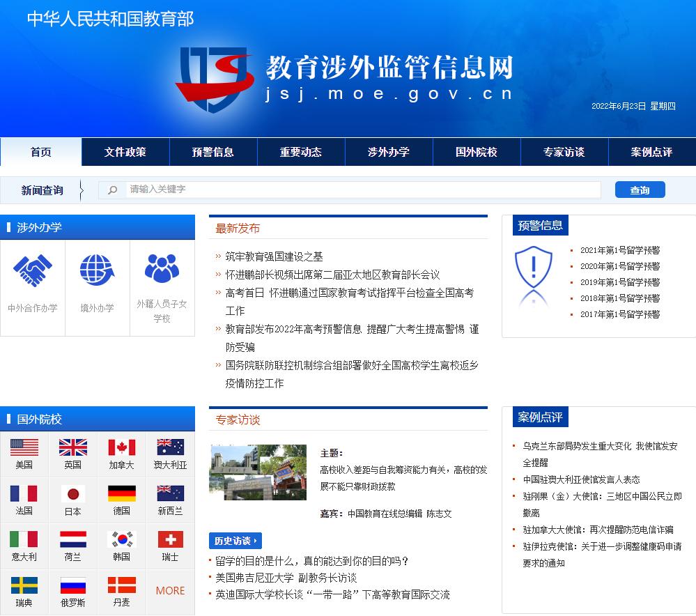Select the 中外合作办学 handshake icon
Viewport: 696px width, 616px height.
[32, 272]
